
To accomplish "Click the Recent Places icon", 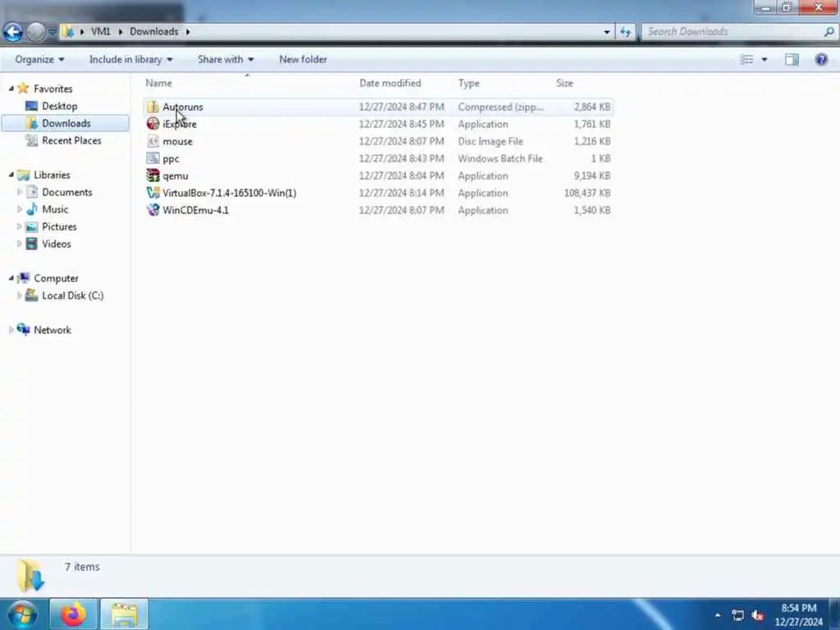I will 32,140.
